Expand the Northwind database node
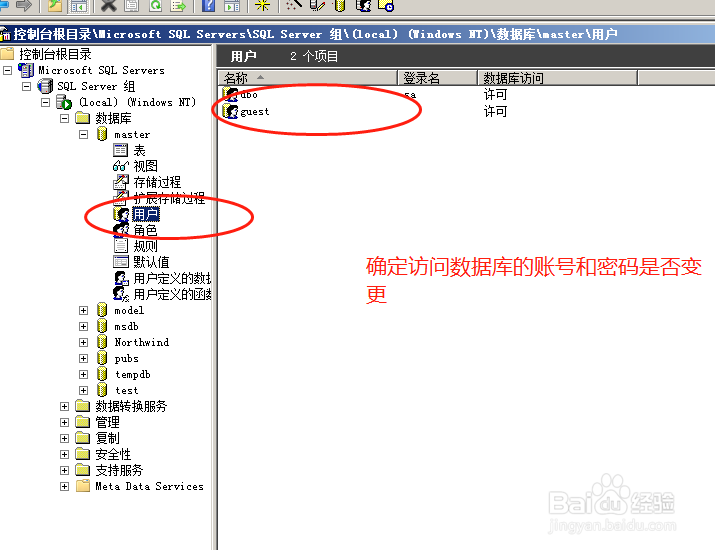 pos(83,342)
